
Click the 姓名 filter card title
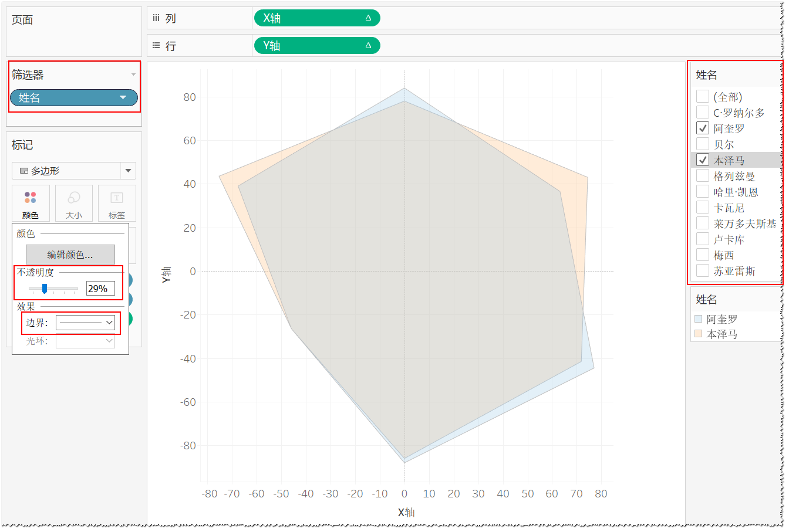tap(706, 74)
